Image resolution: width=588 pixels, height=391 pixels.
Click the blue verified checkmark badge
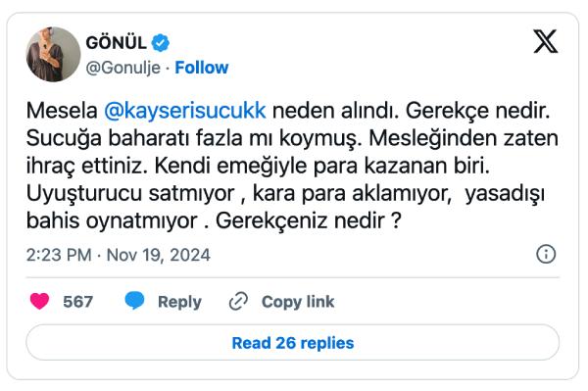coord(160,43)
